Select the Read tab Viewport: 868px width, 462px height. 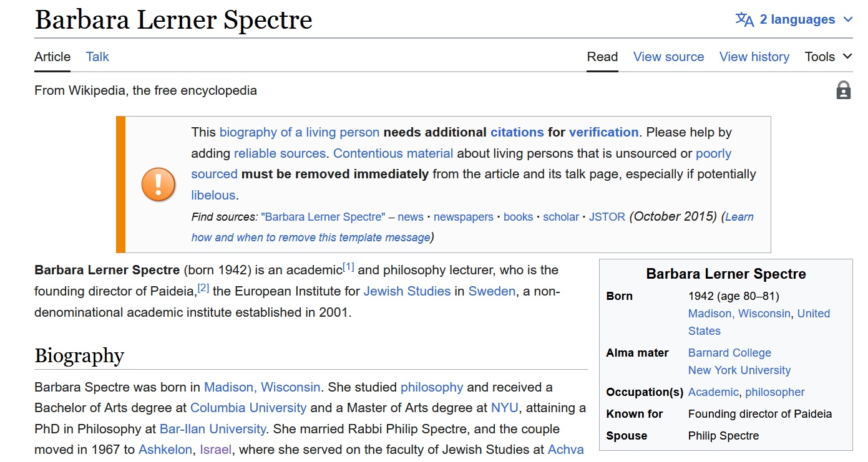point(602,57)
